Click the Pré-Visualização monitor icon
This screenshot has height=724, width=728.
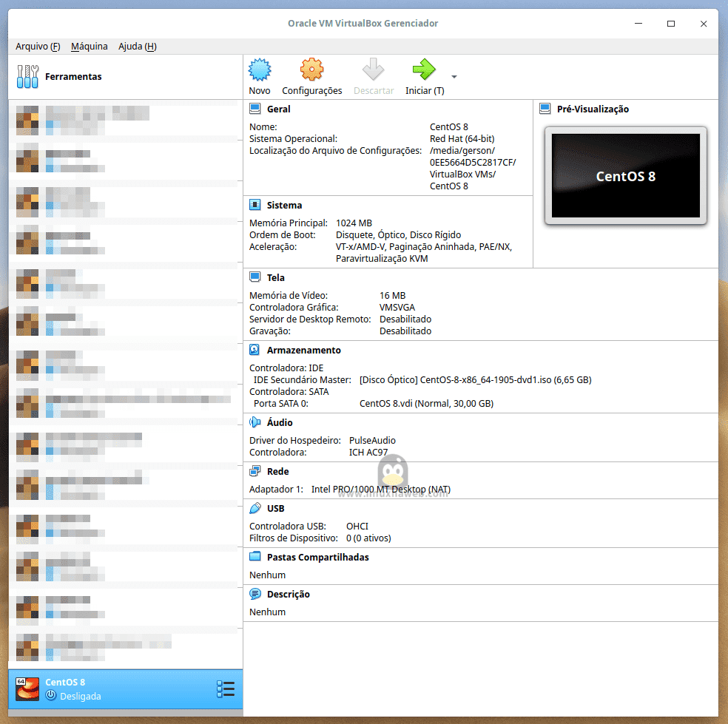(x=545, y=109)
